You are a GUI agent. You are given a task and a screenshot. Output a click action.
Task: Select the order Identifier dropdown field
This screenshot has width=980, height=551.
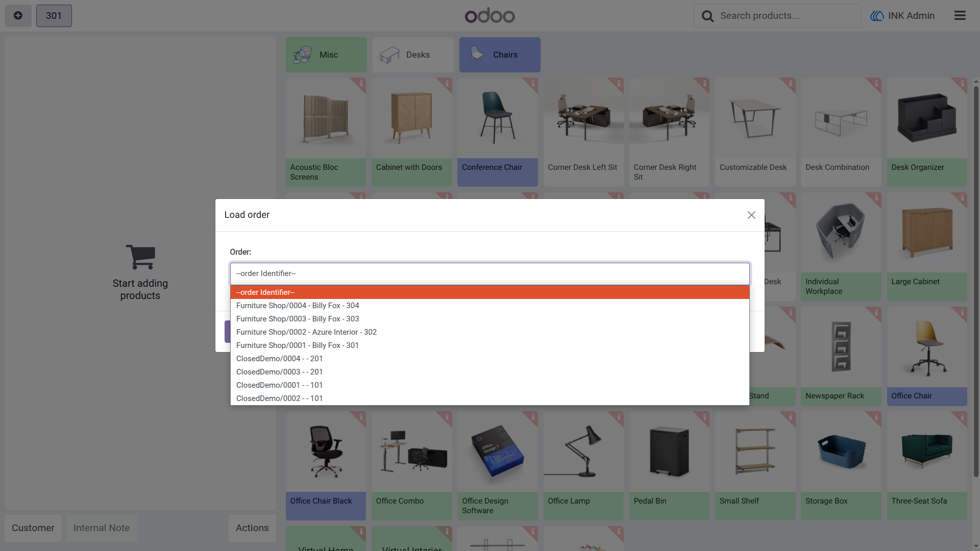(x=489, y=273)
